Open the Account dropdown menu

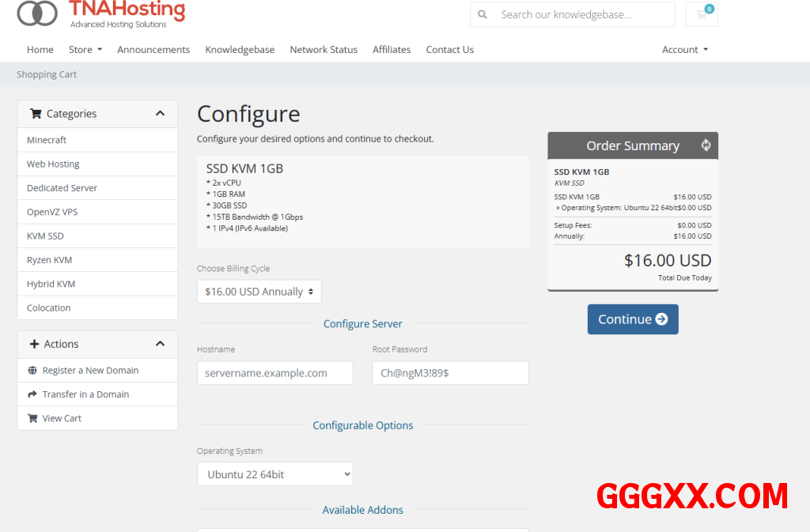pyautogui.click(x=684, y=50)
